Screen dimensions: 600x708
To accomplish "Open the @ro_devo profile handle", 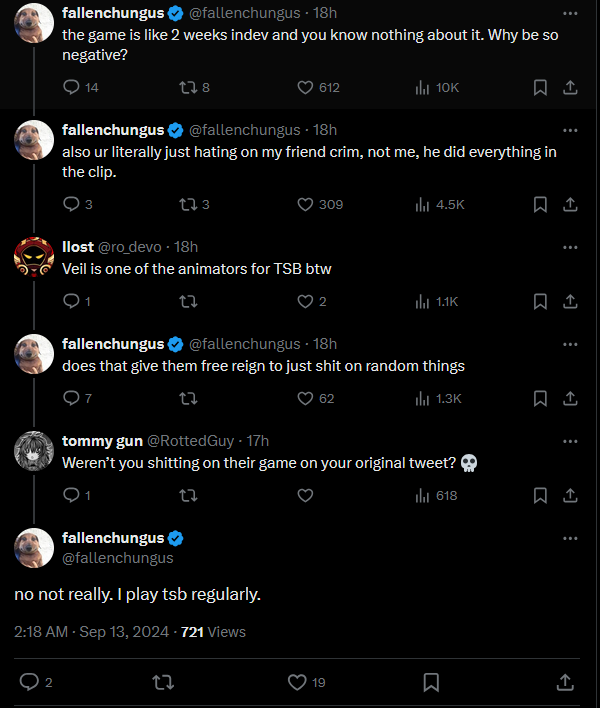I will click(x=133, y=247).
